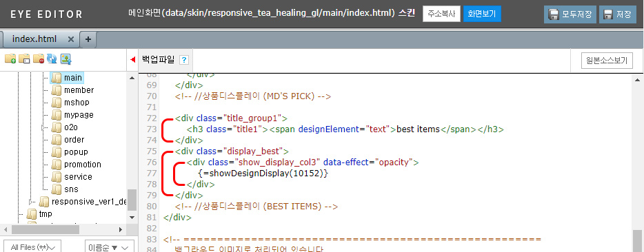Click the refresh file tree icon

pyautogui.click(x=52, y=59)
